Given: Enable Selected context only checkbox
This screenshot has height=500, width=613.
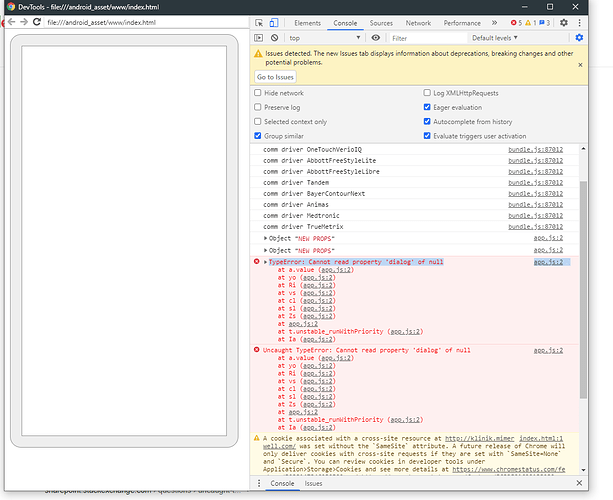Looking at the screenshot, I should click(258, 122).
